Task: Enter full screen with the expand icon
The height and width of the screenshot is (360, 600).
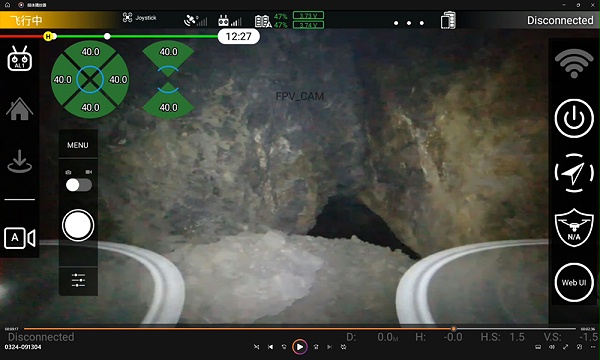Action: click(x=565, y=347)
